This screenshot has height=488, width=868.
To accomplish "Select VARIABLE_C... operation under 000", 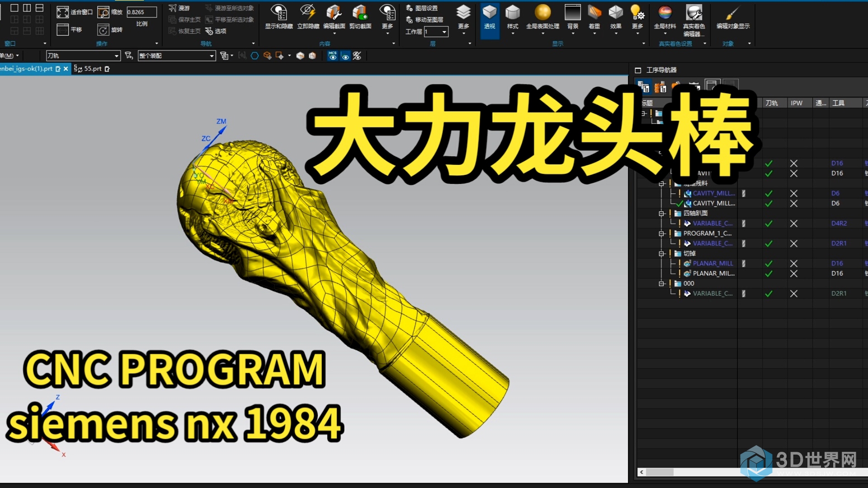I will (x=712, y=293).
